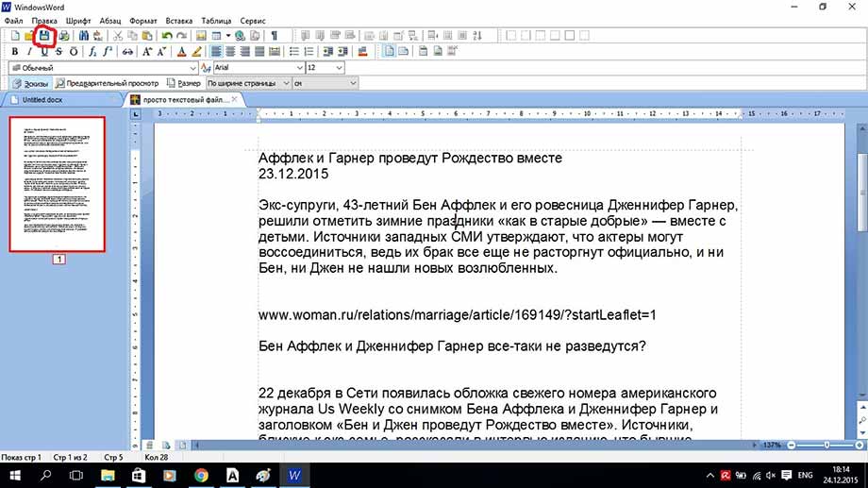Open the Шрифт menu
The height and width of the screenshot is (488, 868).
(78, 21)
